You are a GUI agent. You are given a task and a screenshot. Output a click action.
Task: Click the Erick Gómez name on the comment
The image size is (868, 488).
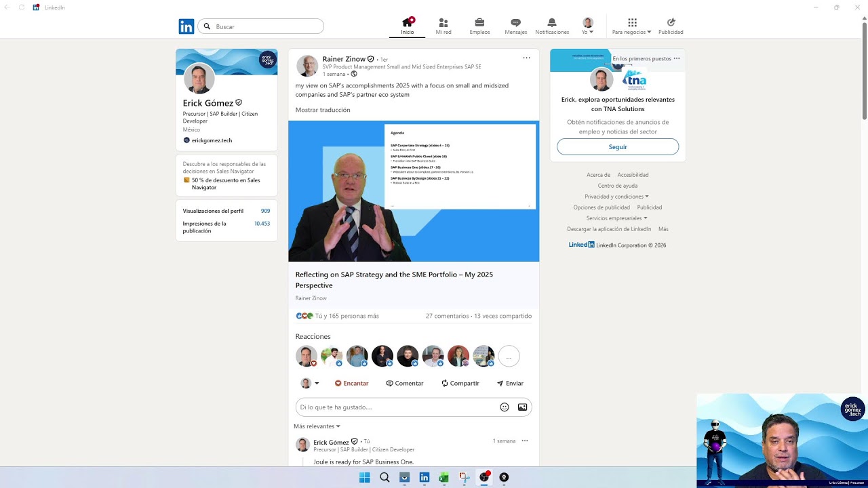pos(331,442)
